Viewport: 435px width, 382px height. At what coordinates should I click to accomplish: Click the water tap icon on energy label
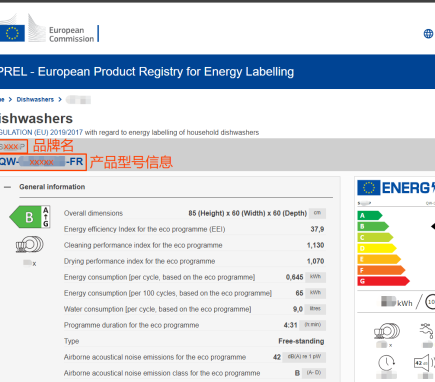click(x=427, y=331)
